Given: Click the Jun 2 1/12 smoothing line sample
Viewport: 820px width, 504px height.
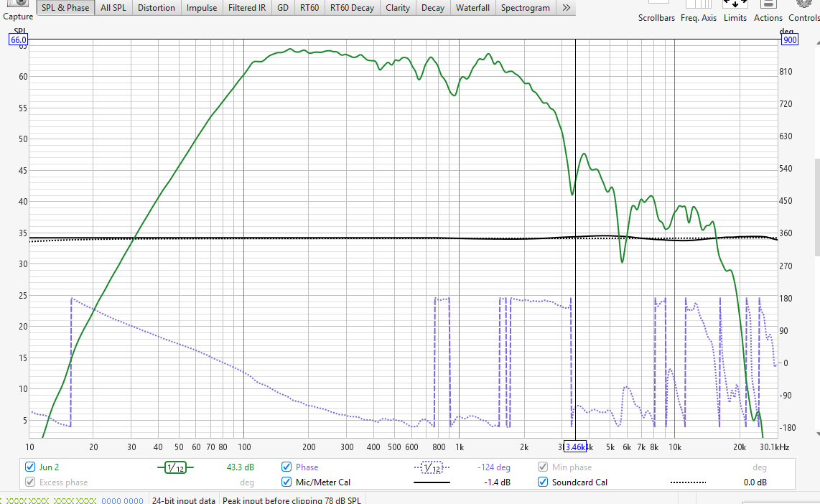Looking at the screenshot, I should click(x=175, y=467).
